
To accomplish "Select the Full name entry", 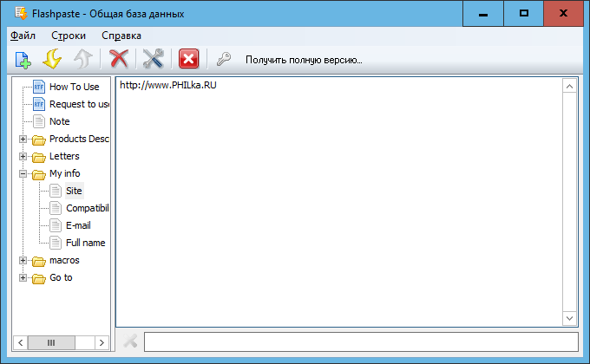I will (85, 243).
